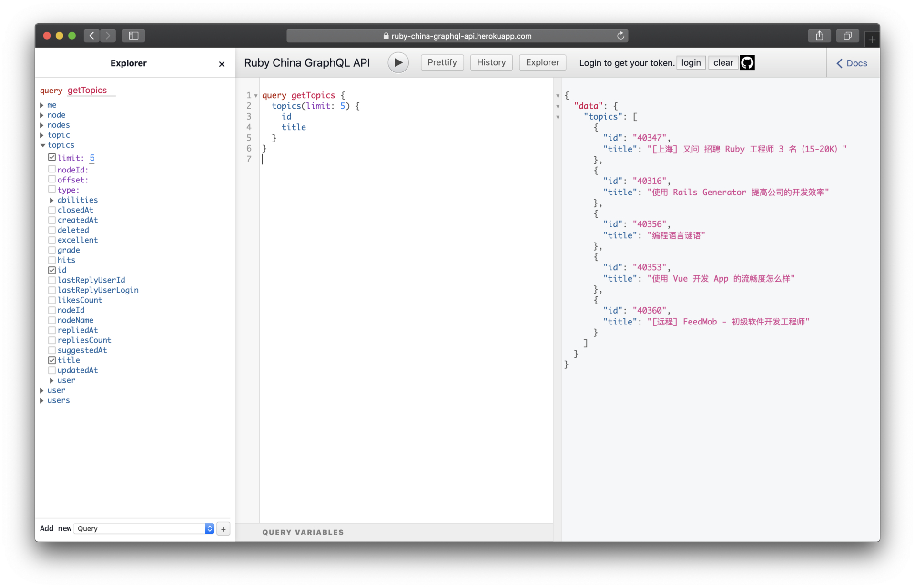Check the lastReplyUserId field
The width and height of the screenshot is (915, 588).
[52, 280]
